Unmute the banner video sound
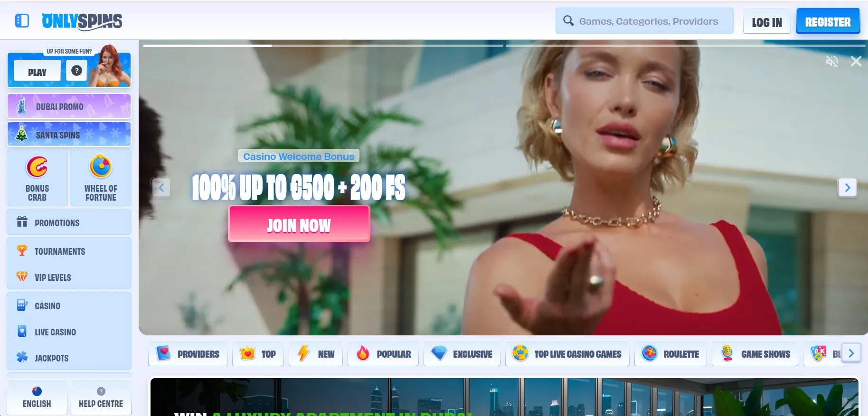Image resolution: width=868 pixels, height=416 pixels. coord(832,61)
